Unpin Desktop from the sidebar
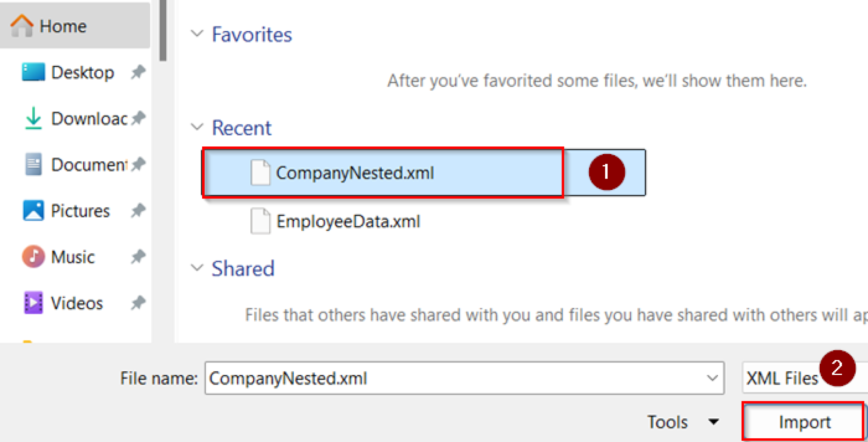This screenshot has height=442, width=868. pyautogui.click(x=139, y=72)
